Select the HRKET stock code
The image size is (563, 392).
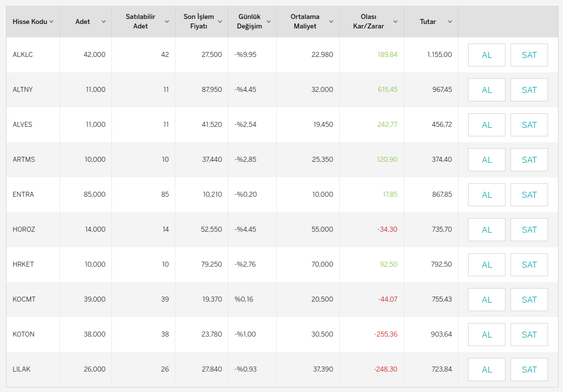[23, 264]
